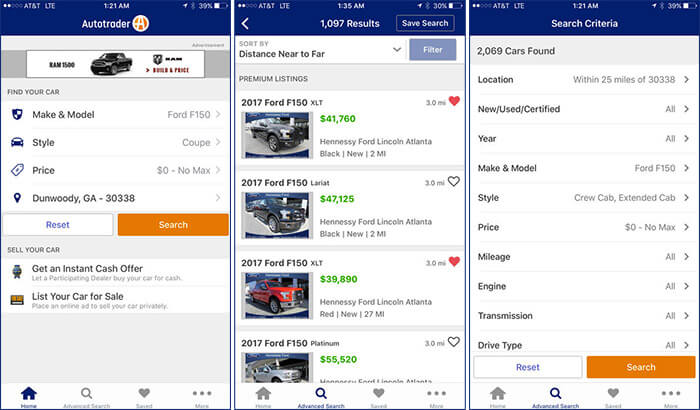700x410 pixels.
Task: Reset the home screen search form
Action: coord(58,225)
